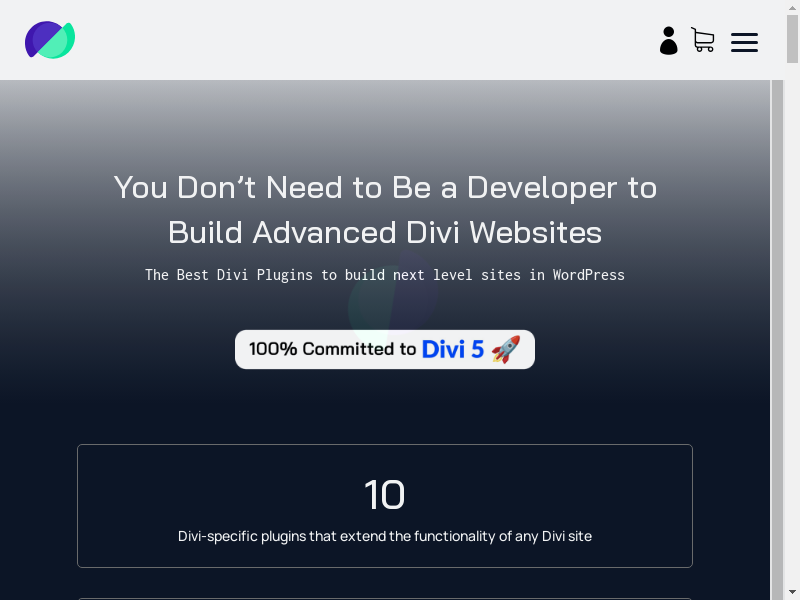Viewport: 800px width, 600px height.
Task: Click the "Divi-specific plugins" description text
Action: click(385, 536)
